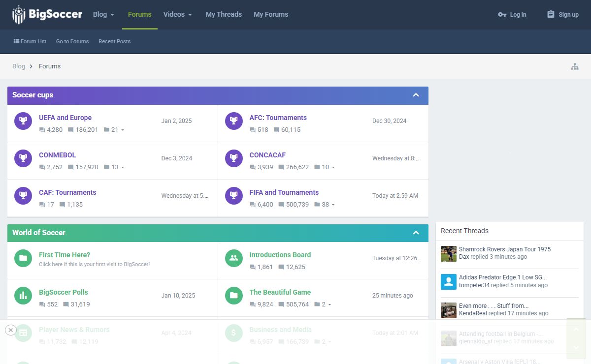This screenshot has height=364, width=591.
Task: Open the CONCACAF forum
Action: (267, 155)
